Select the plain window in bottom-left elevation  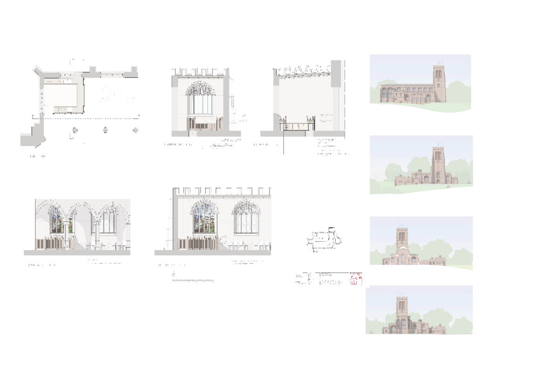tap(108, 221)
